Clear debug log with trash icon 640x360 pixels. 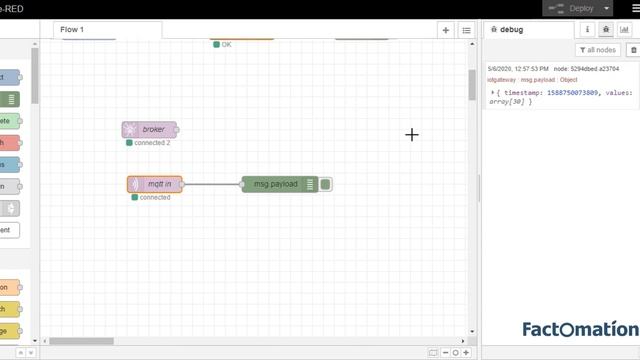pyautogui.click(x=633, y=50)
